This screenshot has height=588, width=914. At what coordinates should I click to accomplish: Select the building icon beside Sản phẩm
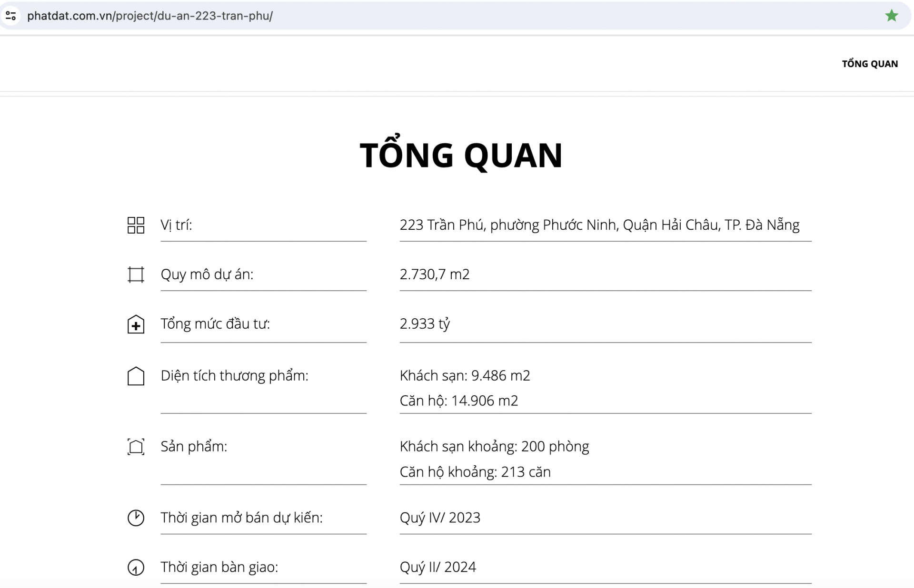(x=136, y=447)
